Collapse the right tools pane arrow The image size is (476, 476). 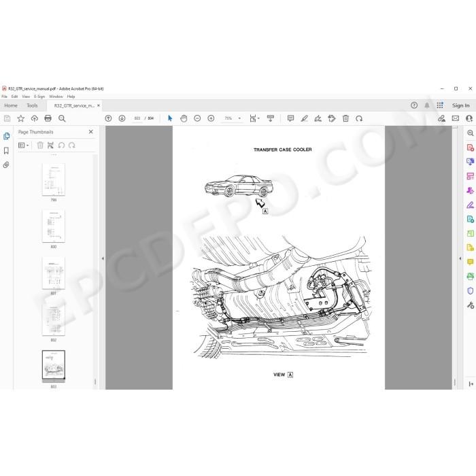coord(460,258)
